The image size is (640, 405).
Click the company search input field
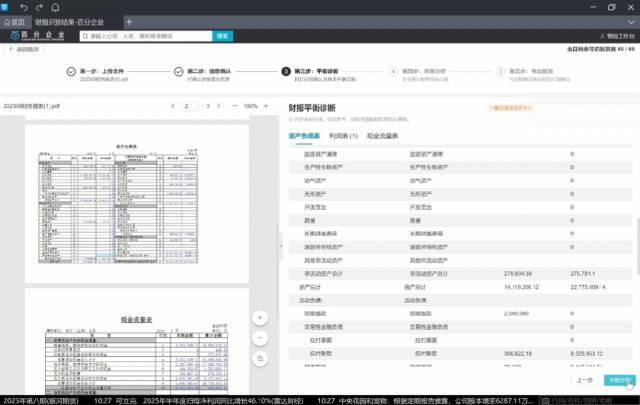[x=148, y=36]
